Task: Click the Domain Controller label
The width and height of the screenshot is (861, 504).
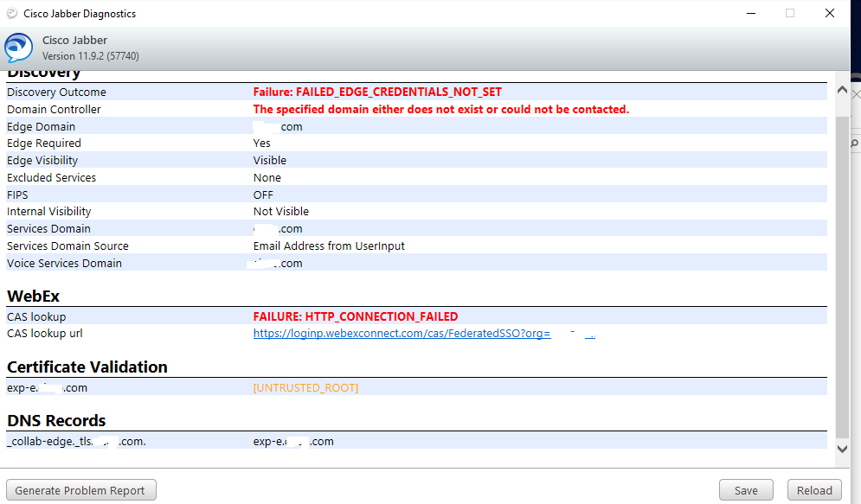Action: click(54, 109)
